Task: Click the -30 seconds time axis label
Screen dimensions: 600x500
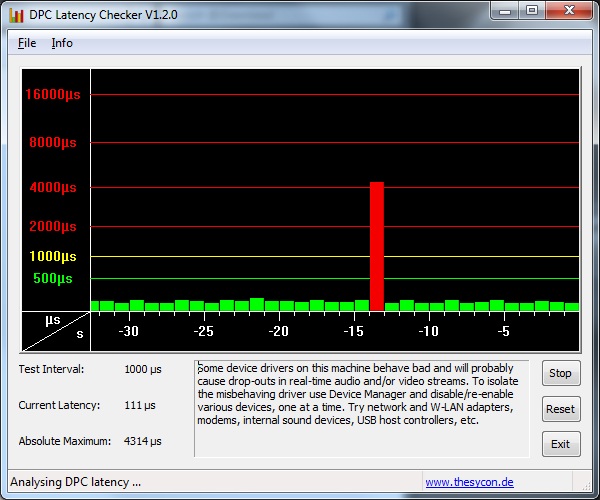Action: pyautogui.click(x=128, y=331)
